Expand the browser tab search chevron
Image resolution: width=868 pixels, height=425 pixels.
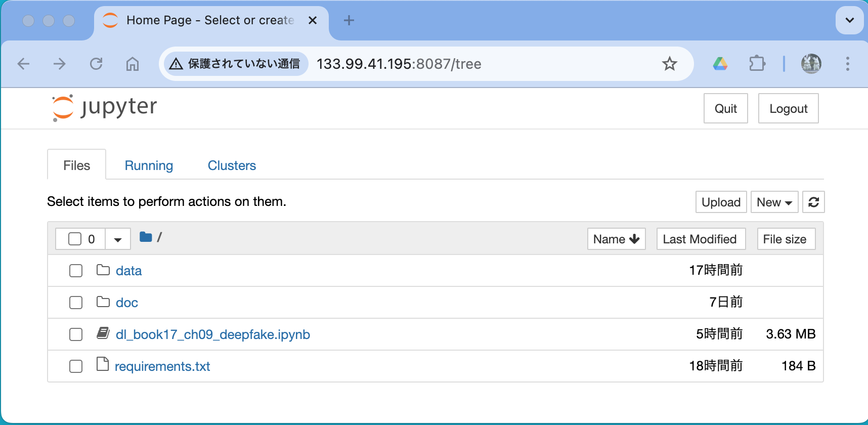coord(850,20)
